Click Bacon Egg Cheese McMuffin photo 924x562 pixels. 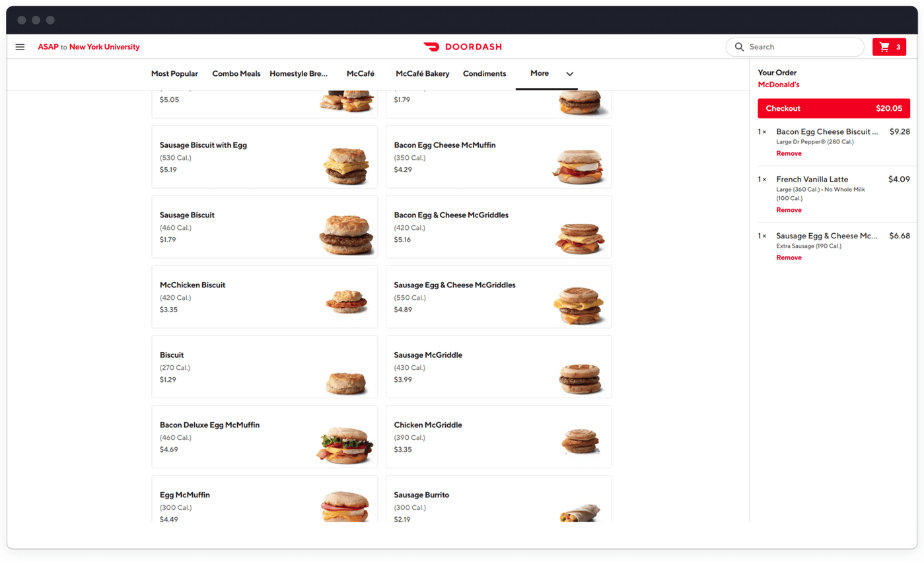point(578,166)
